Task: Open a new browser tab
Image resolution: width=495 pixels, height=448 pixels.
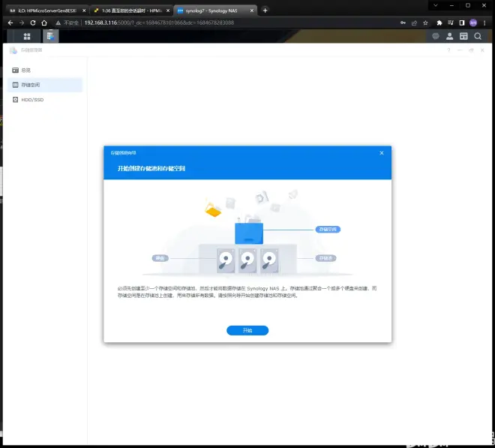Action: point(265,11)
